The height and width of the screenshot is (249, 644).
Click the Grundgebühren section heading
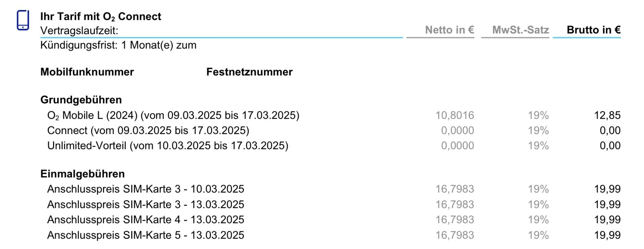pos(81,100)
